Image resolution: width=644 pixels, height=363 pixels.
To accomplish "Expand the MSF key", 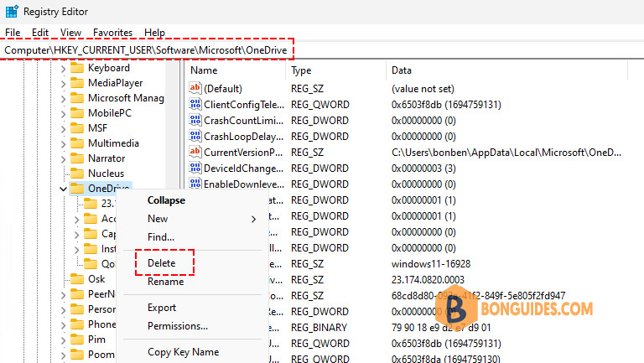I will coord(63,129).
